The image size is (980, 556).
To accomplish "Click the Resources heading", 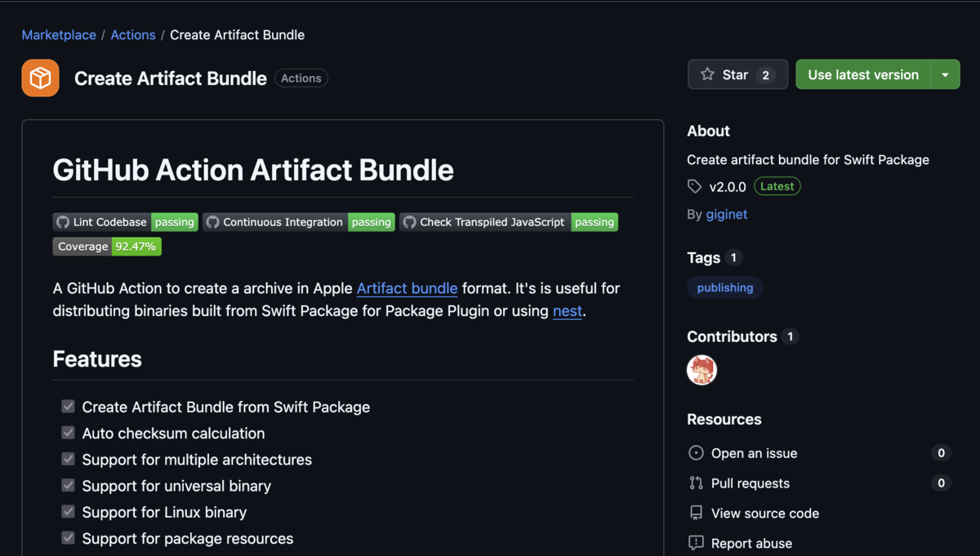I will coord(724,419).
